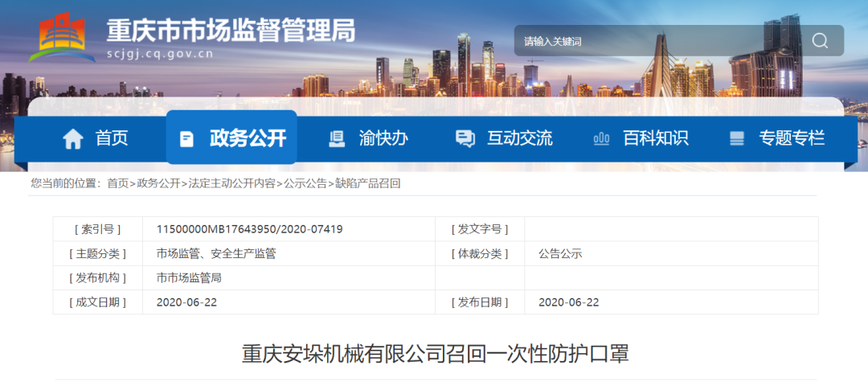Click the magnifier search icon
Screen dimensions: 868x390
[819, 41]
